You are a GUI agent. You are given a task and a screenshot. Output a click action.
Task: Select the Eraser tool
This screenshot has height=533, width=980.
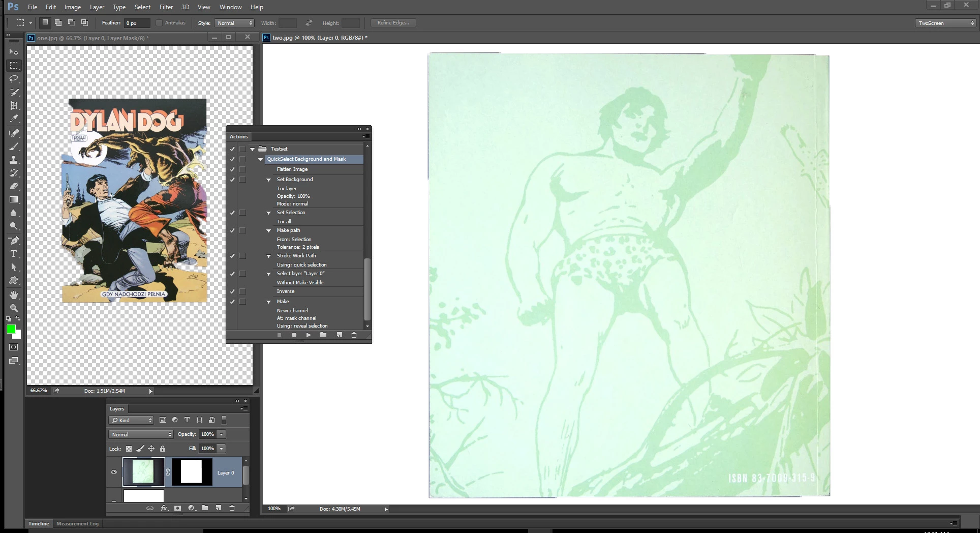[x=14, y=186]
